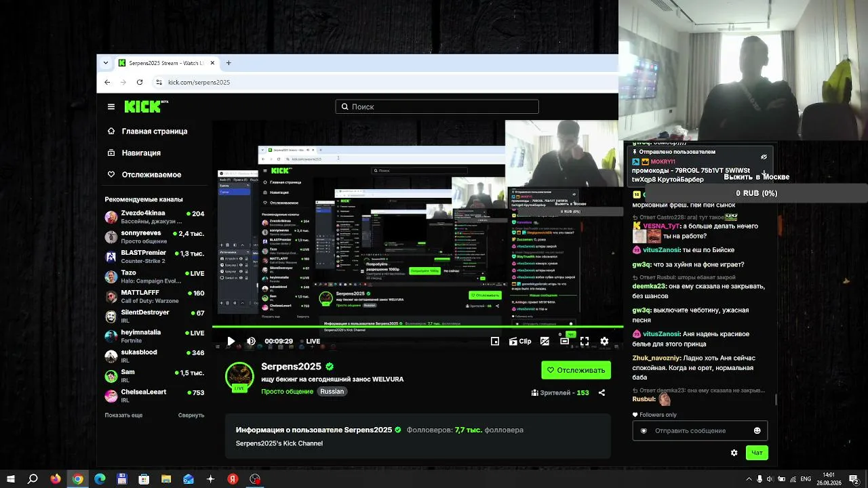Show hidden system tray icons

[x=748, y=479]
